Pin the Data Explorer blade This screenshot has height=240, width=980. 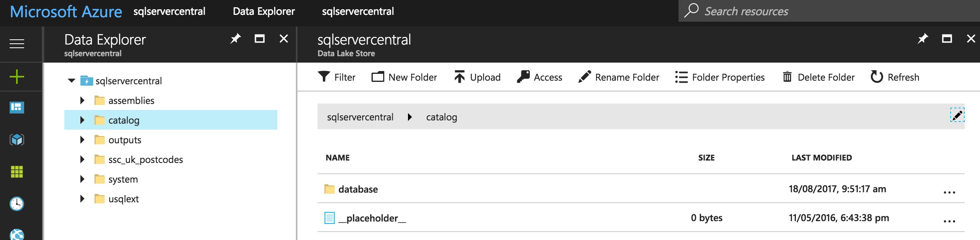click(235, 39)
